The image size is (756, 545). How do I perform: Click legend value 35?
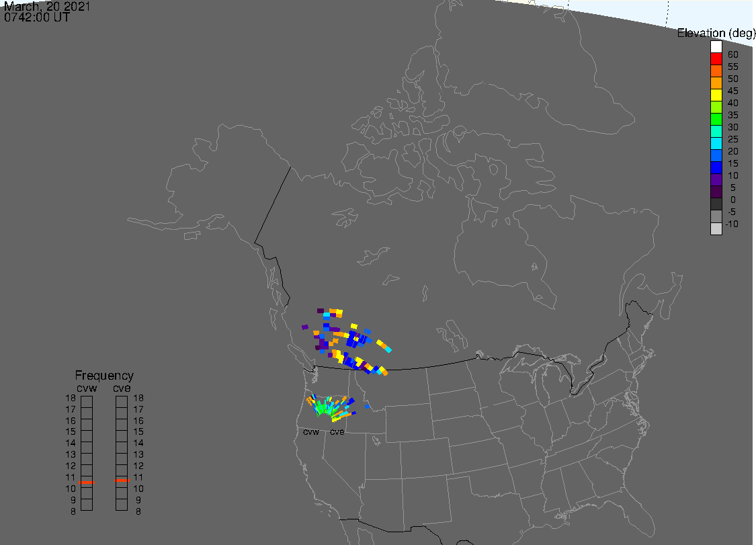coord(733,115)
